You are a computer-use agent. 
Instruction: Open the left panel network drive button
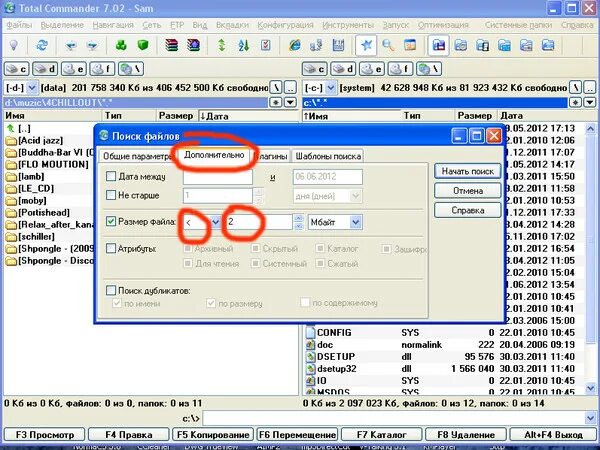tap(131, 69)
